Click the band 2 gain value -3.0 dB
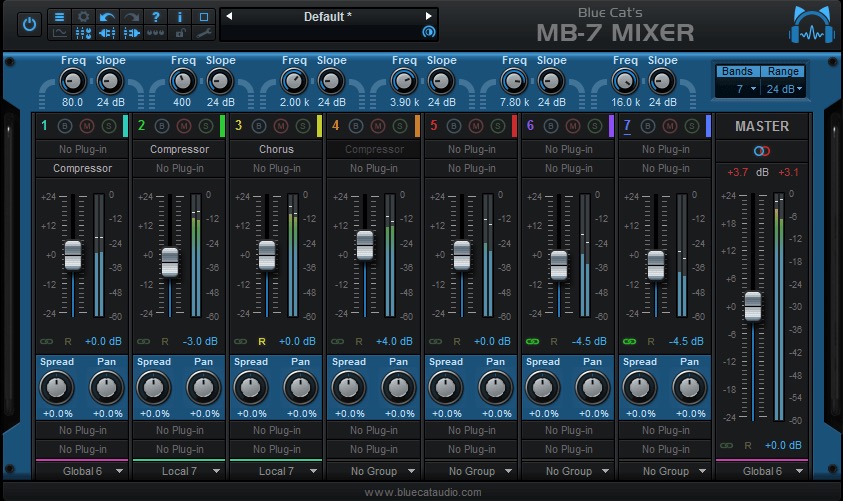 click(x=200, y=341)
